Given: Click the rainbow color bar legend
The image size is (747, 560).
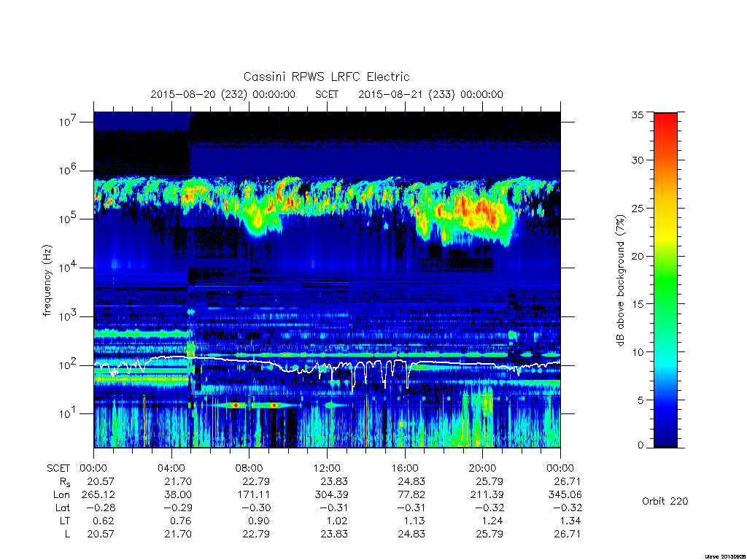Looking at the screenshot, I should (x=665, y=280).
